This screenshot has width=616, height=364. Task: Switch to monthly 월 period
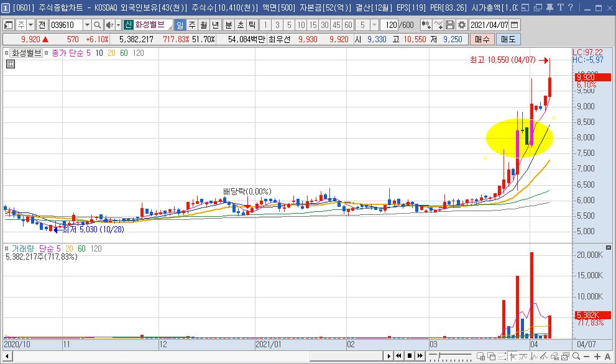tap(203, 25)
